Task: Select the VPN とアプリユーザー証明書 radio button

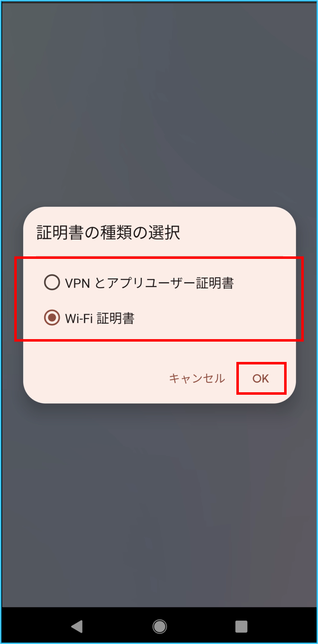Action: click(139, 283)
